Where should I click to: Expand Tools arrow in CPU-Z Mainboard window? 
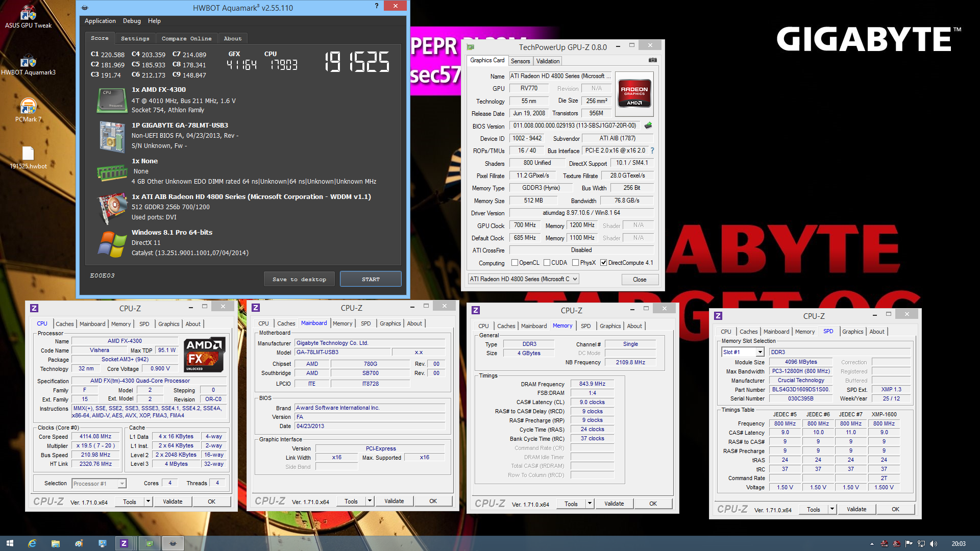point(370,501)
